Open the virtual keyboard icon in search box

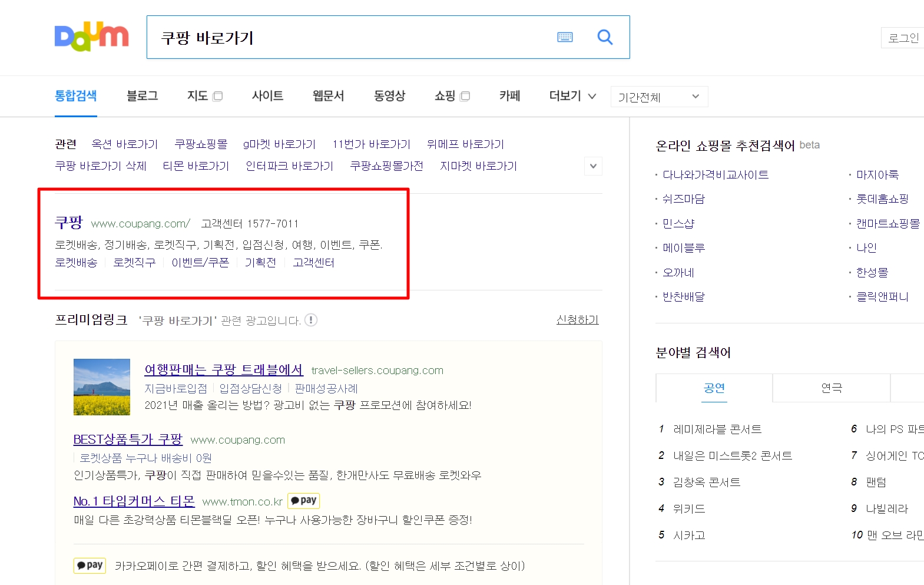click(565, 37)
